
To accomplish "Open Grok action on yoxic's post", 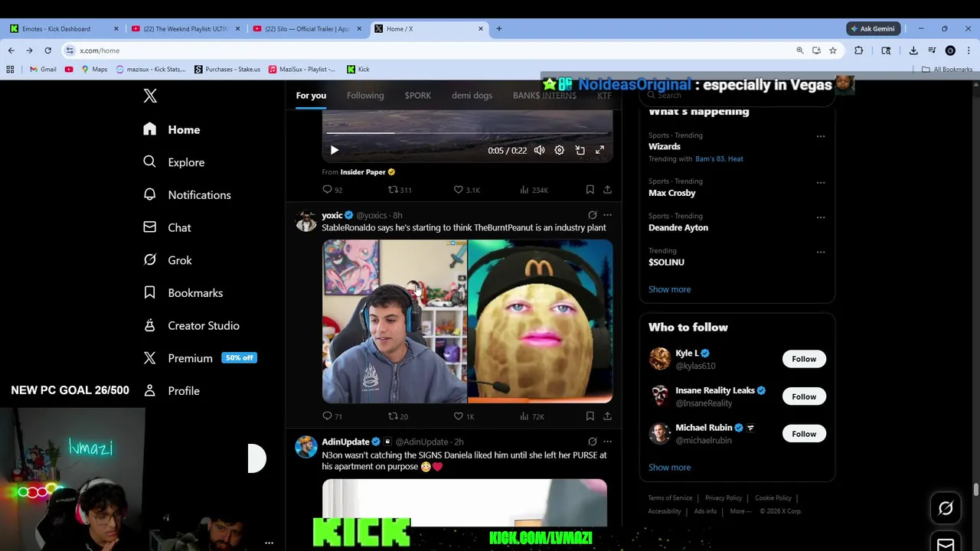I will coord(592,215).
